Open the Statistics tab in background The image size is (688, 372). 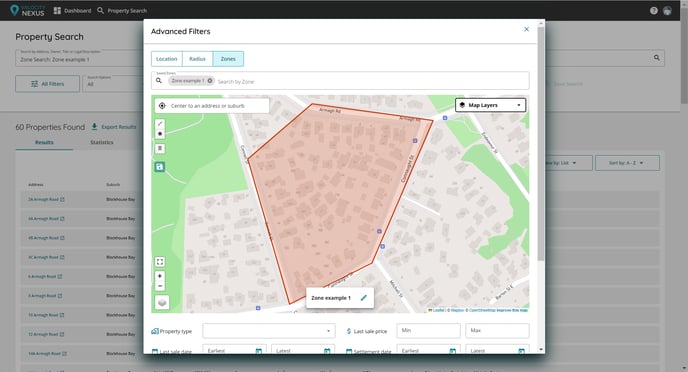click(x=102, y=143)
